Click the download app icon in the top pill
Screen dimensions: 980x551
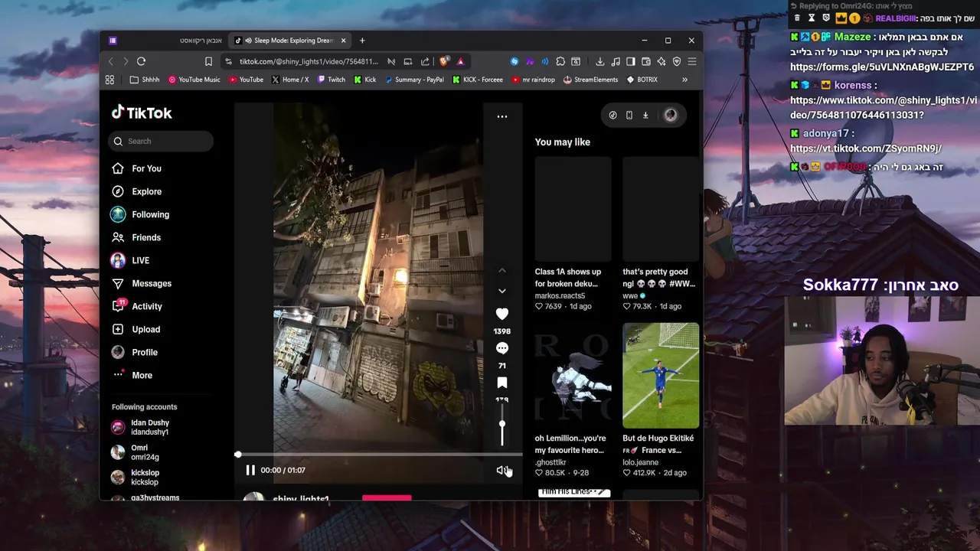point(645,115)
